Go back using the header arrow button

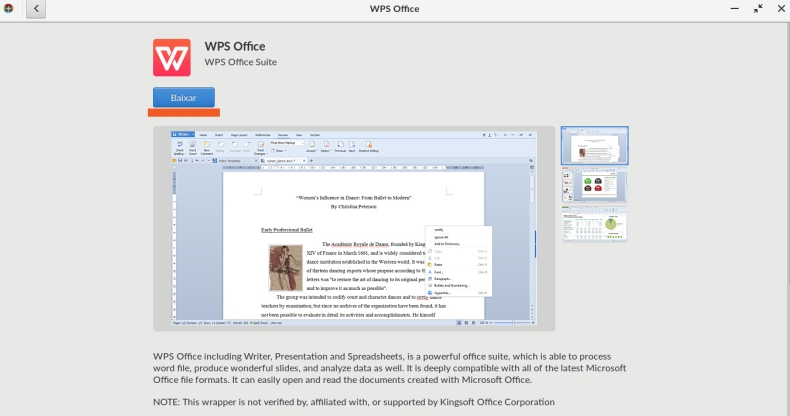(37, 9)
